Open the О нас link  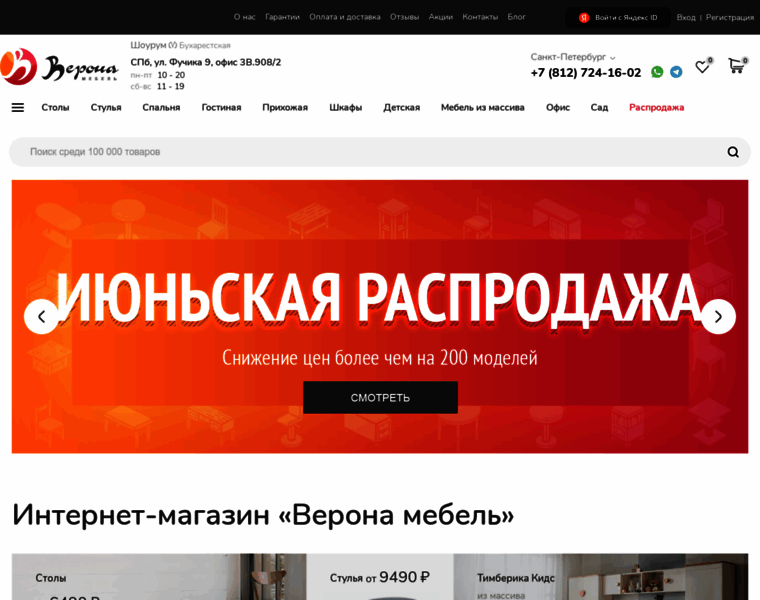[x=244, y=17]
